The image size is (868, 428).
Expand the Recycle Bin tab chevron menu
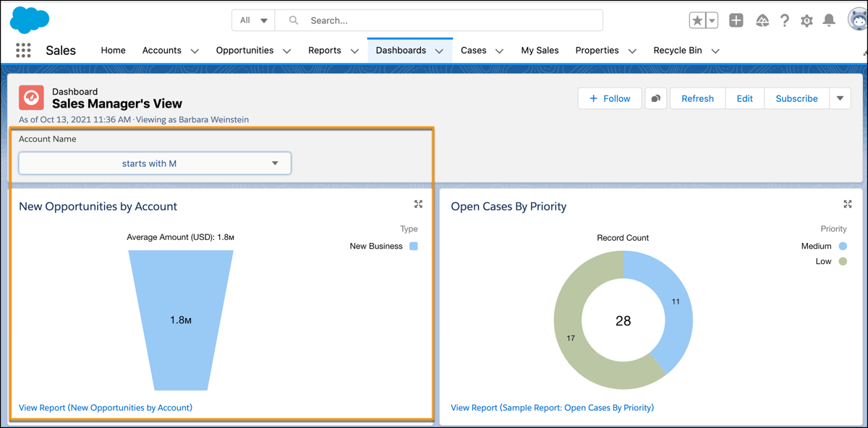click(715, 51)
